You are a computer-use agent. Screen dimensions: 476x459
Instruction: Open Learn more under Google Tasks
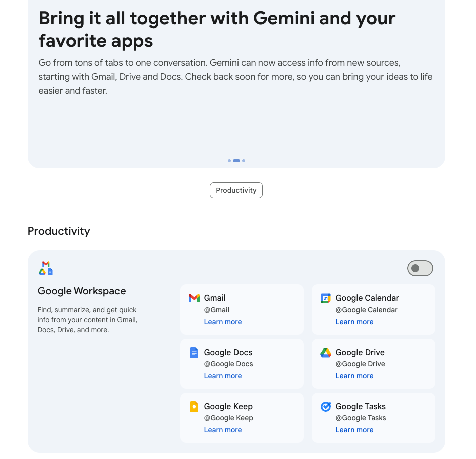354,430
